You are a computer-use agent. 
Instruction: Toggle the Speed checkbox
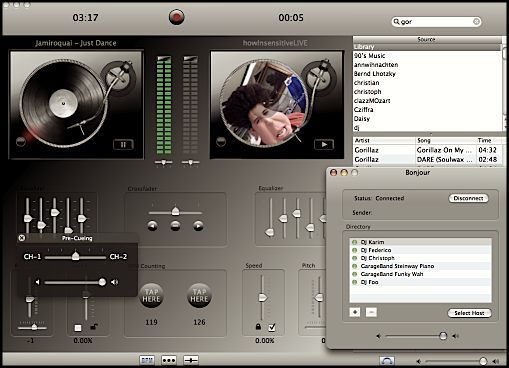[x=272, y=327]
